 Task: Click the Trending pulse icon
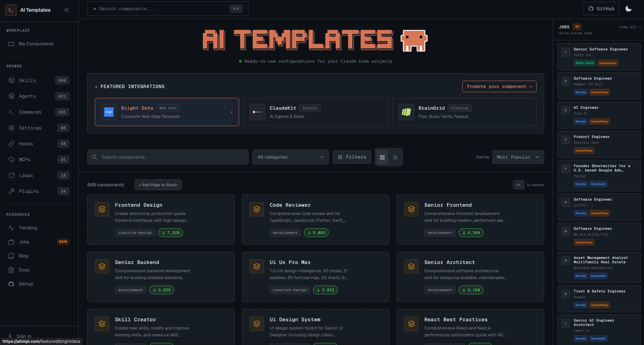coord(11,228)
